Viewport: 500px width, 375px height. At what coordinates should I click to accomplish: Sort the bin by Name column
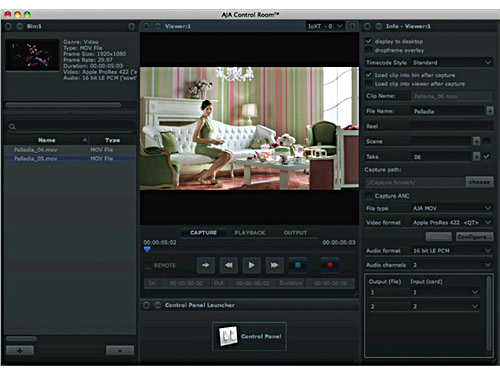click(46, 140)
